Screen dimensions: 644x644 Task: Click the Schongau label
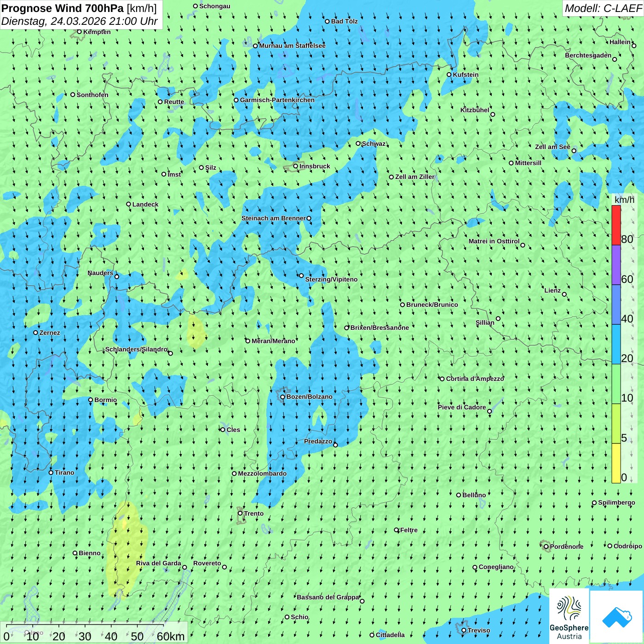click(x=215, y=6)
